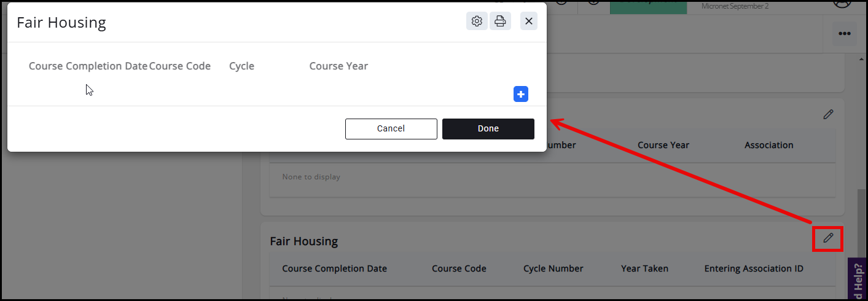The width and height of the screenshot is (868, 301).
Task: Open the user profile avatar
Action: click(843, 3)
